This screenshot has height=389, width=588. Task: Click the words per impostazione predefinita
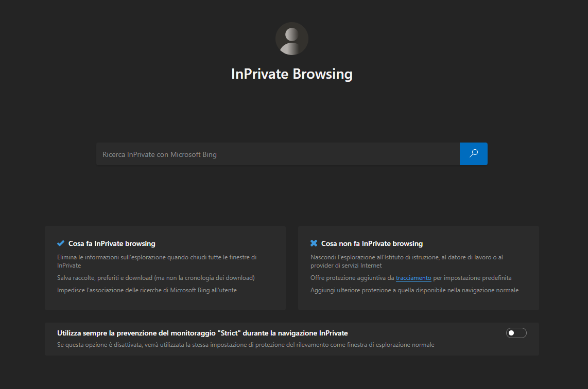472,278
